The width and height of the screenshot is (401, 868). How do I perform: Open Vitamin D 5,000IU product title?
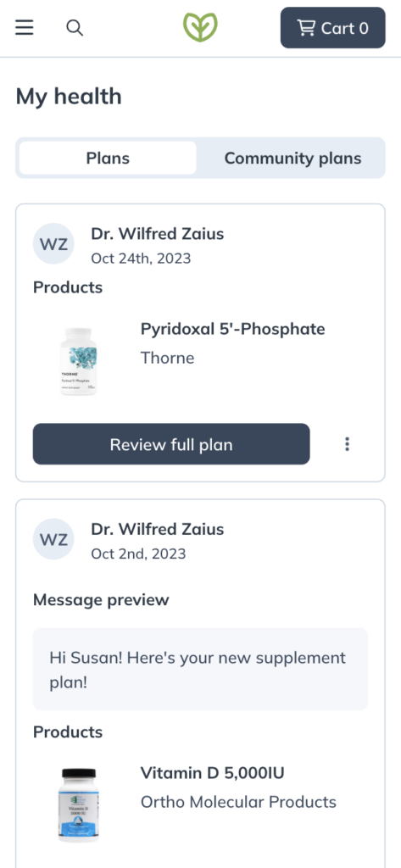click(x=213, y=773)
